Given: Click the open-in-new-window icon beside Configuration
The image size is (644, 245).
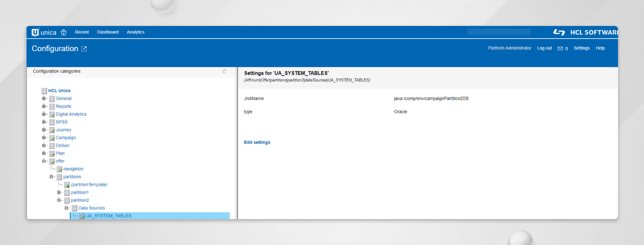Looking at the screenshot, I should [x=84, y=49].
